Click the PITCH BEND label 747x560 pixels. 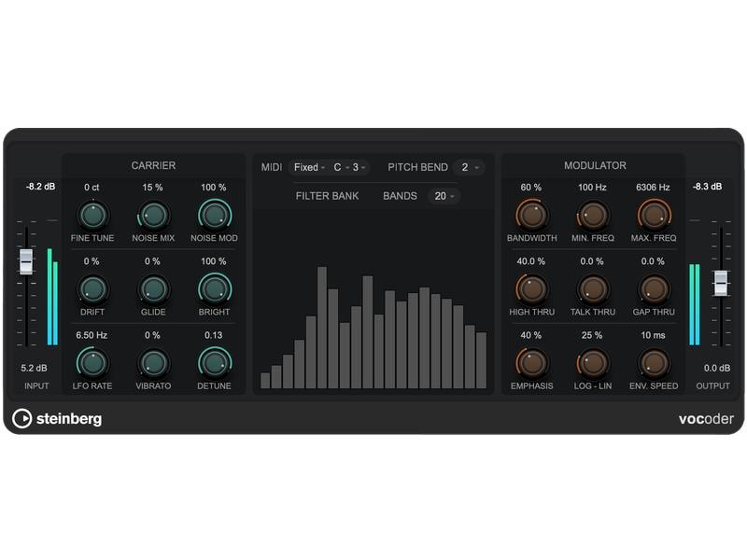click(x=417, y=167)
